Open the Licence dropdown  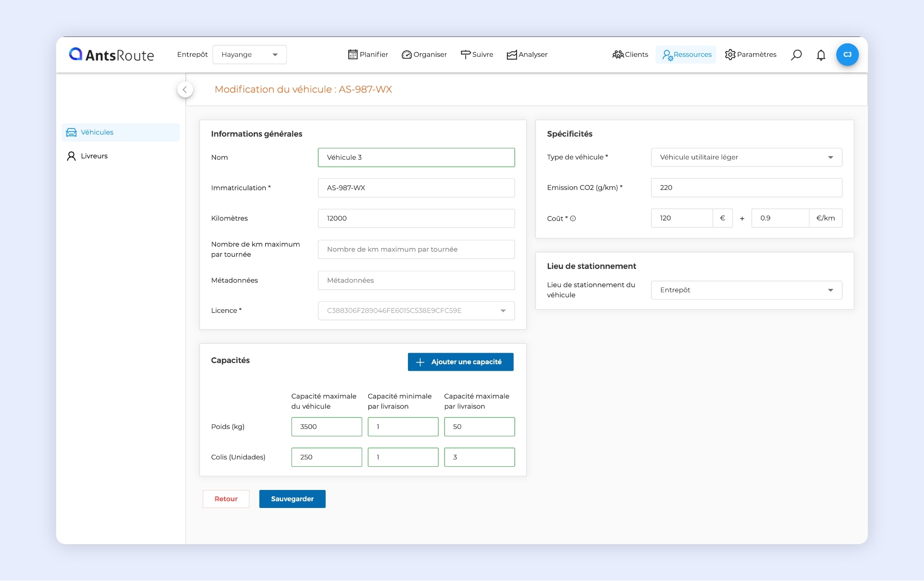[416, 311]
